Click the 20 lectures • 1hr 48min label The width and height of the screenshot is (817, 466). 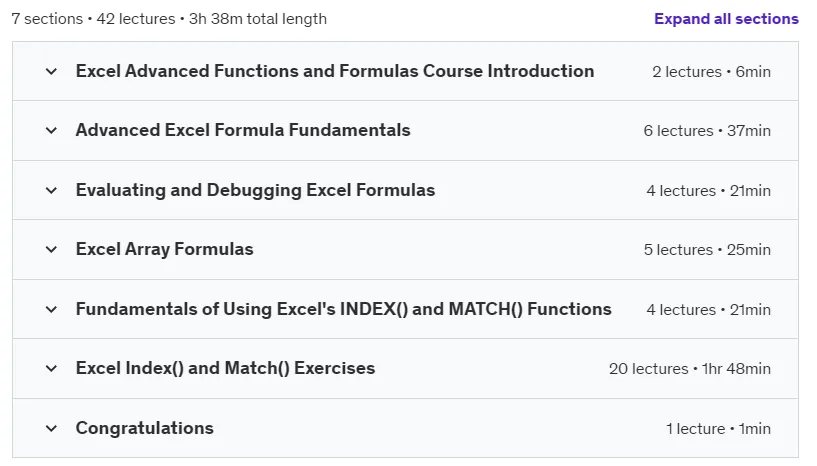click(690, 369)
